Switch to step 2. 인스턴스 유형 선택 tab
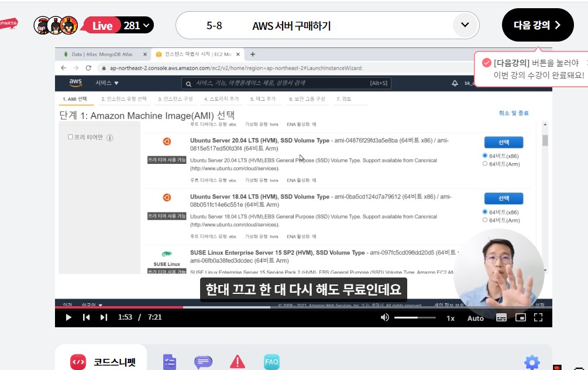 pos(124,99)
